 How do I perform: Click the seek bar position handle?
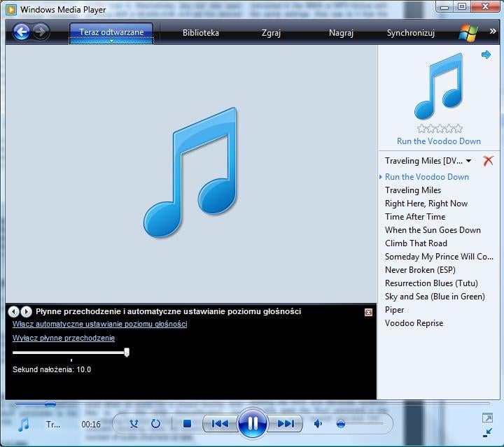tap(50, 404)
